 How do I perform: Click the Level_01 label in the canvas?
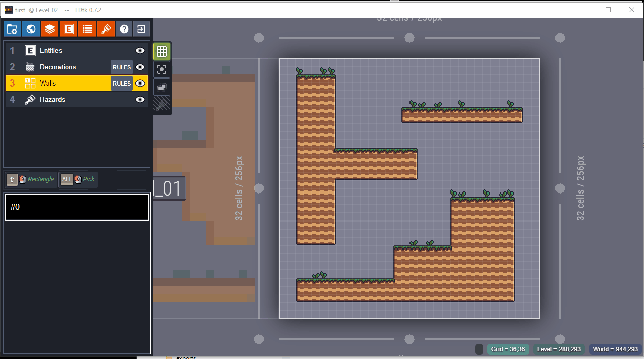click(x=169, y=189)
